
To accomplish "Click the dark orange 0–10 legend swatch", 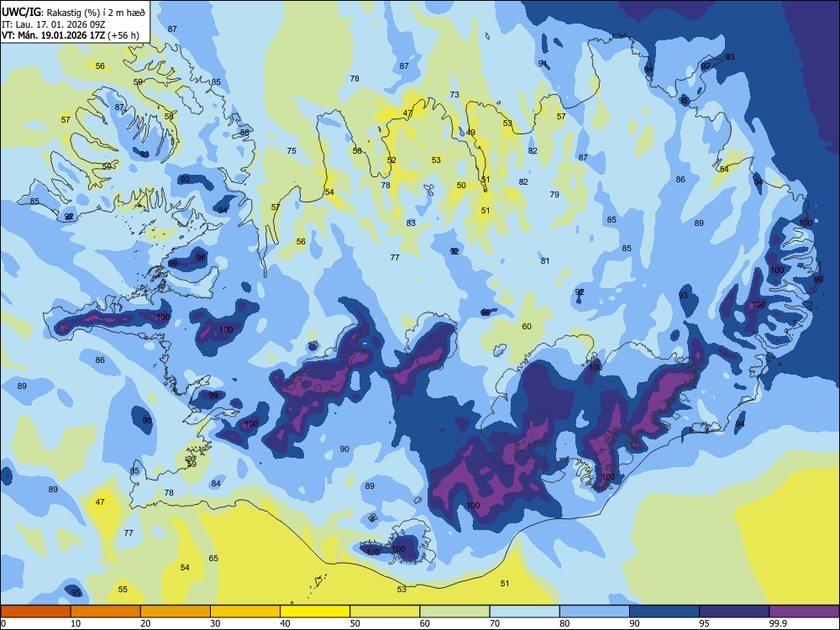I will click(x=35, y=612).
